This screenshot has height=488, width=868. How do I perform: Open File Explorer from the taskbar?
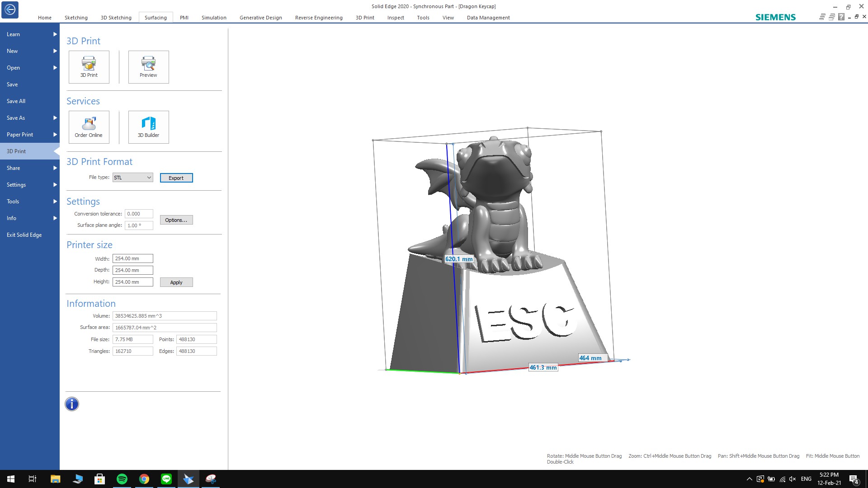[x=55, y=479]
